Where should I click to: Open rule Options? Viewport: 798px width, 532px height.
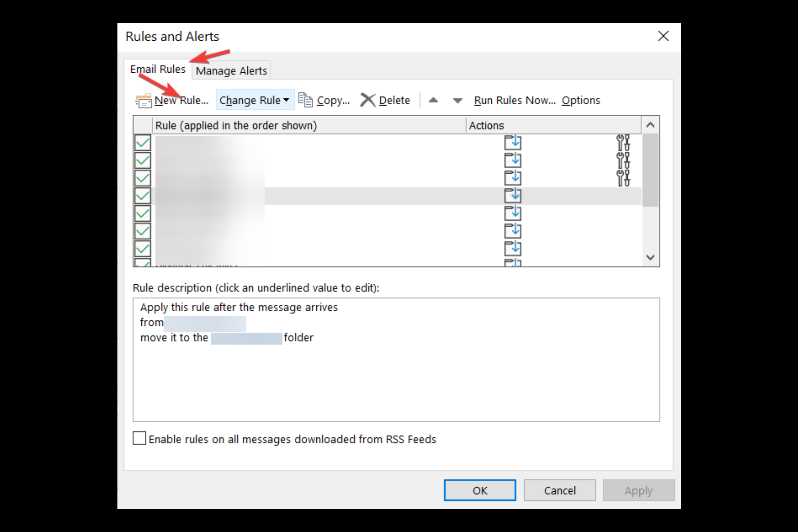coord(581,100)
